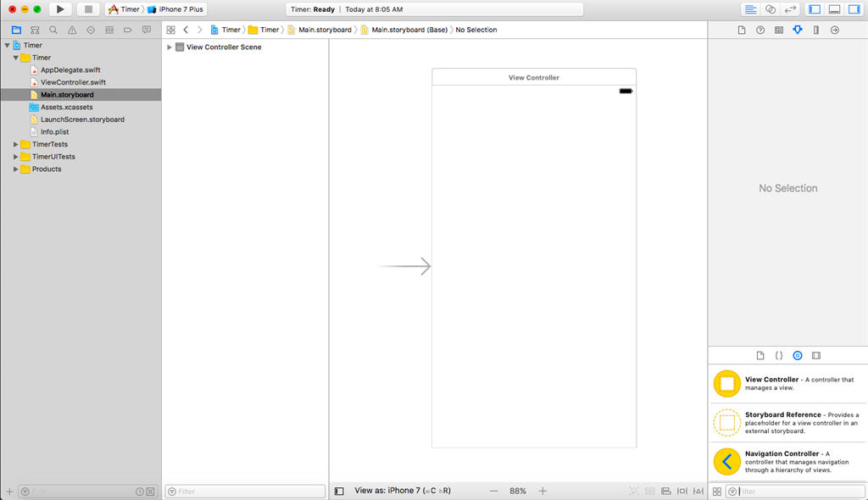Go back in editor history
Viewport: 868px width, 500px height.
pos(186,30)
